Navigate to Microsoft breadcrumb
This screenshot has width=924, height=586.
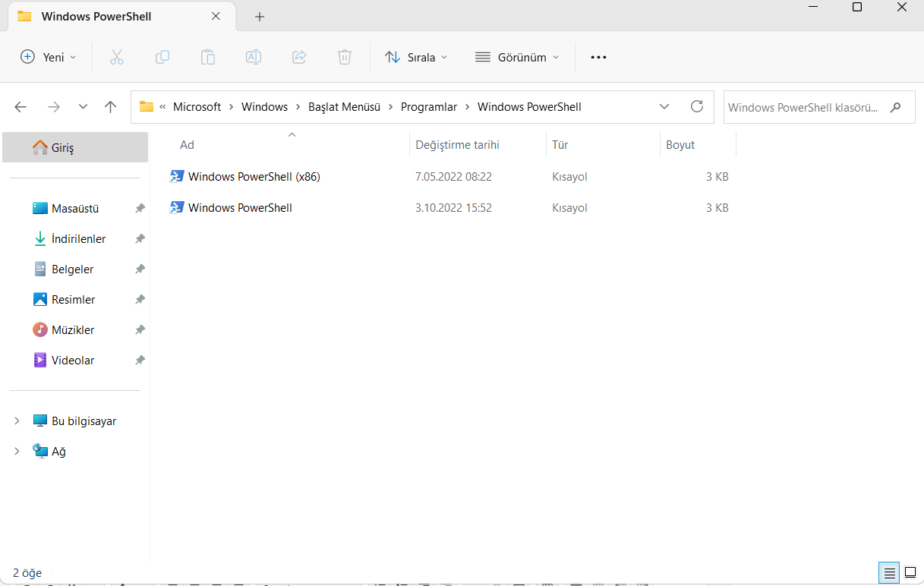197,107
